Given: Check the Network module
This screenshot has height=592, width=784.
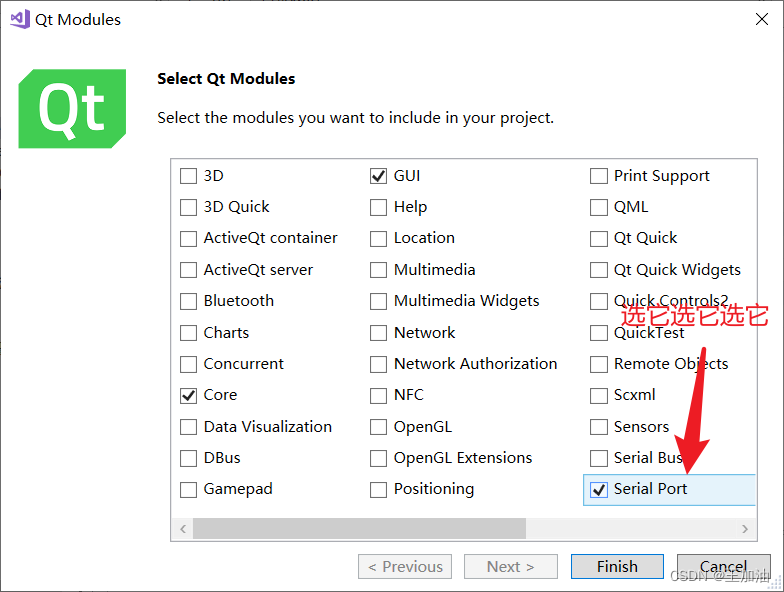Looking at the screenshot, I should 378,332.
